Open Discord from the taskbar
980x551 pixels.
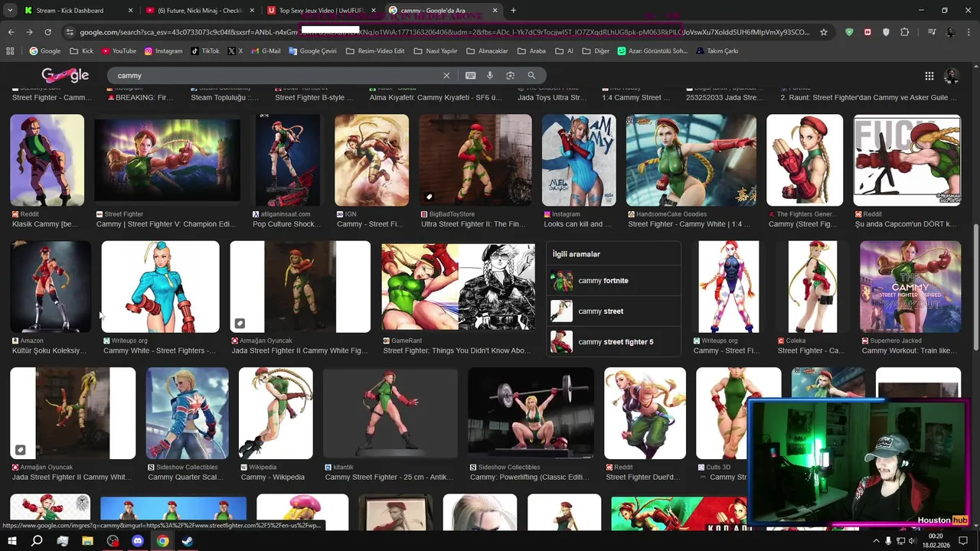(138, 541)
